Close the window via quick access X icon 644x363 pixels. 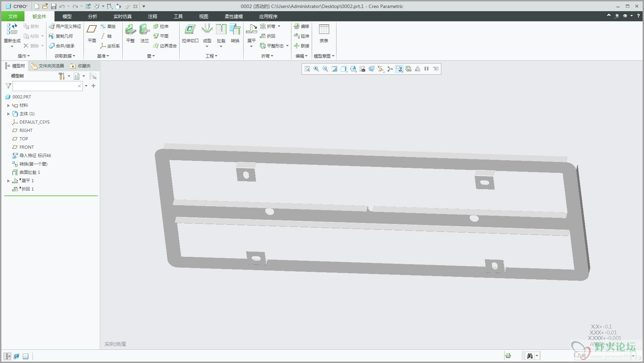[135, 6]
